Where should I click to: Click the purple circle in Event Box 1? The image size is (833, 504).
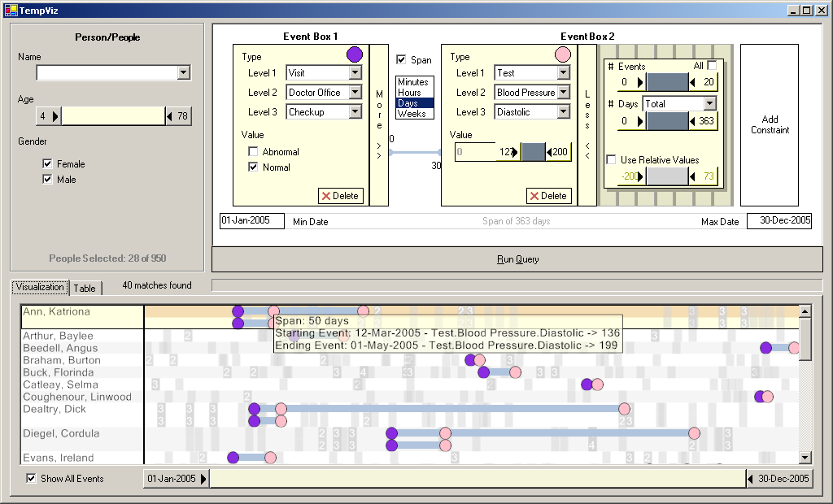(355, 54)
